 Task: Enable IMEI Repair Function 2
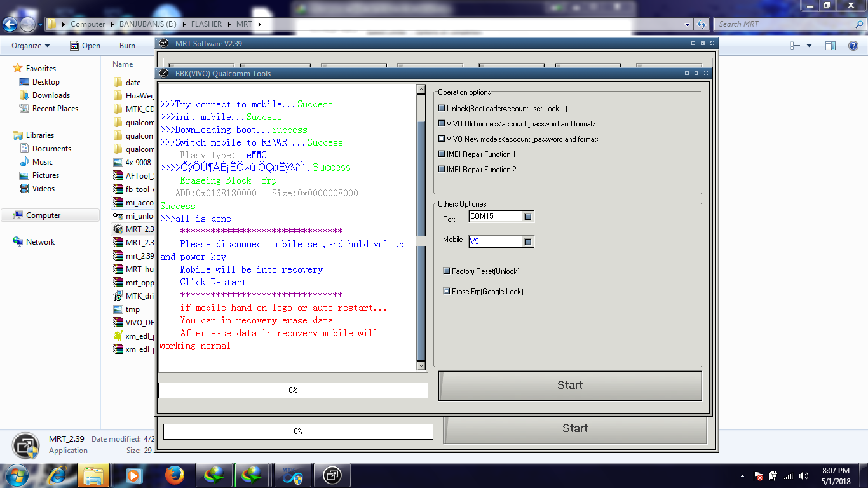pyautogui.click(x=442, y=169)
